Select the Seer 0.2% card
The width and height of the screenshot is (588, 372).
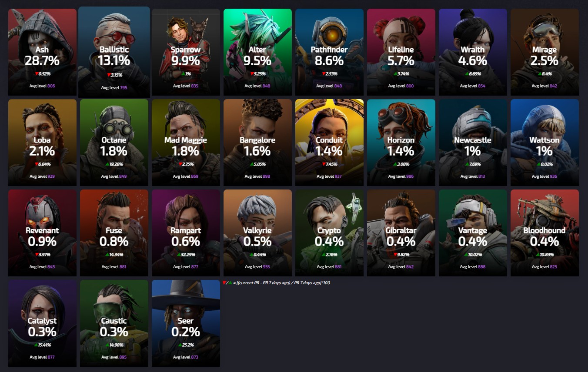186,323
